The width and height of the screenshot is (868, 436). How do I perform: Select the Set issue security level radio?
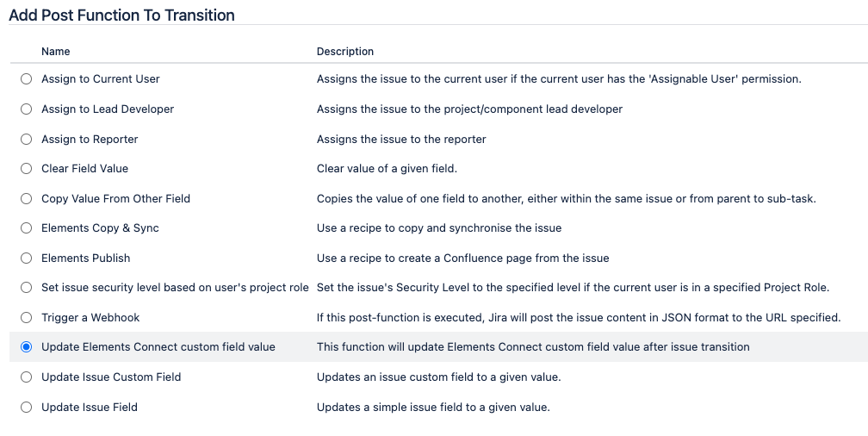tap(26, 288)
